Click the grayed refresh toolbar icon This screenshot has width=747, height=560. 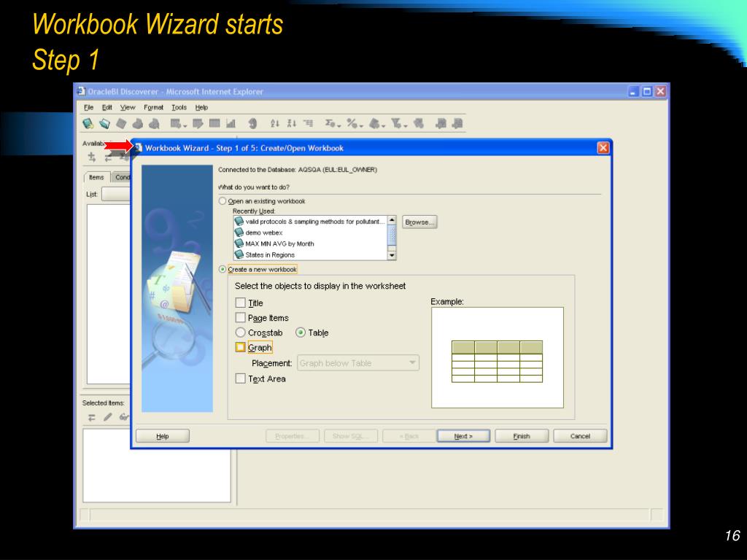coord(253,124)
